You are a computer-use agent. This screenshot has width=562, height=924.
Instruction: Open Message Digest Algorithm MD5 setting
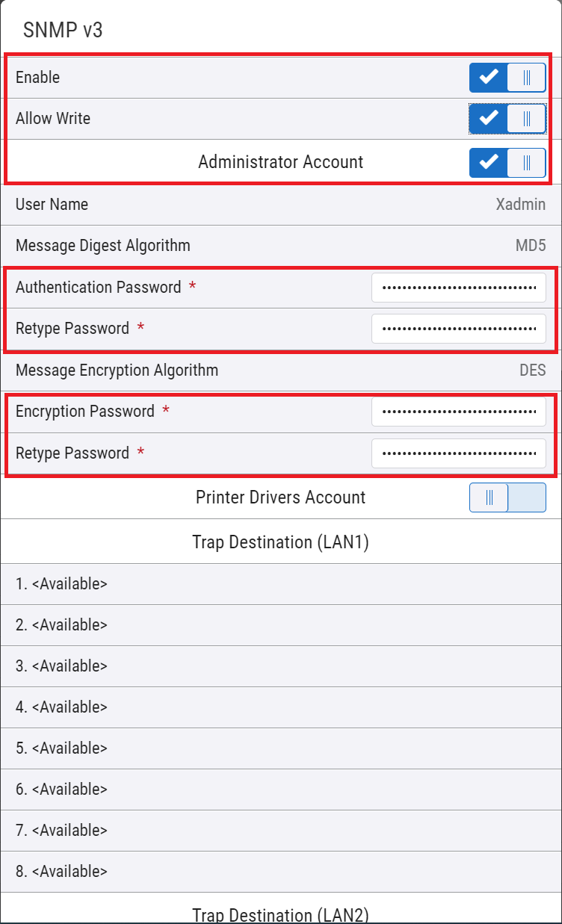click(x=280, y=246)
